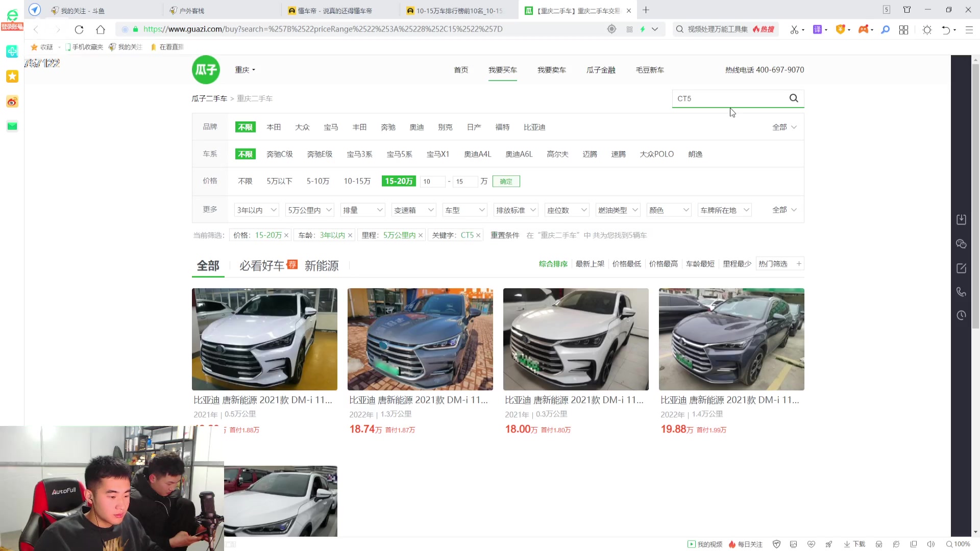Click the page vertical scrollbar thumb
This screenshot has width=980, height=551.
(x=975, y=196)
